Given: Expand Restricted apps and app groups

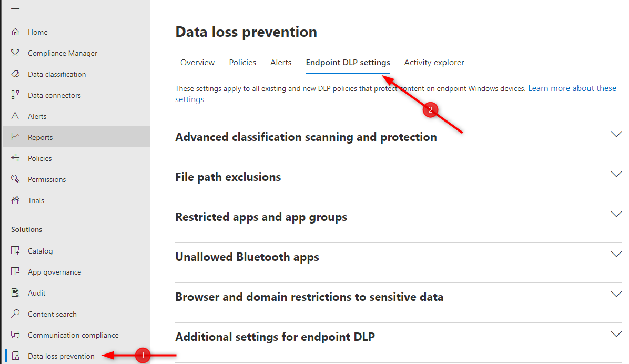Looking at the screenshot, I should tap(616, 215).
